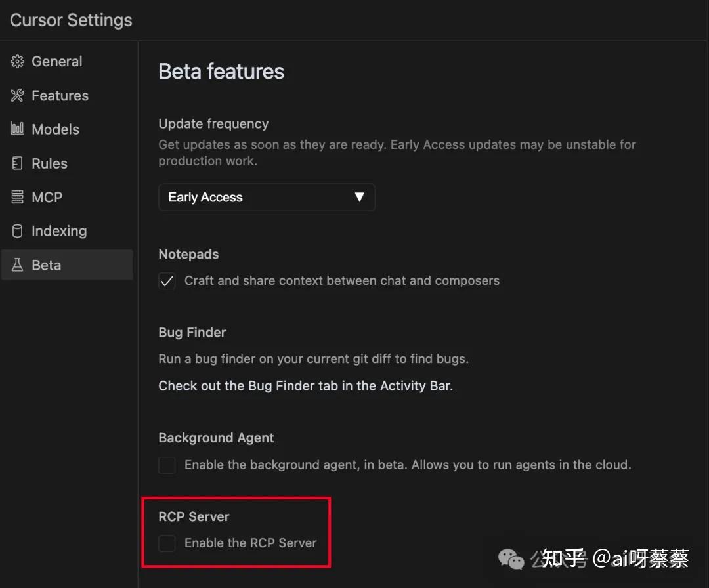This screenshot has height=588, width=709.
Task: Open the Early Access update frequency dropdown
Action: 267,198
